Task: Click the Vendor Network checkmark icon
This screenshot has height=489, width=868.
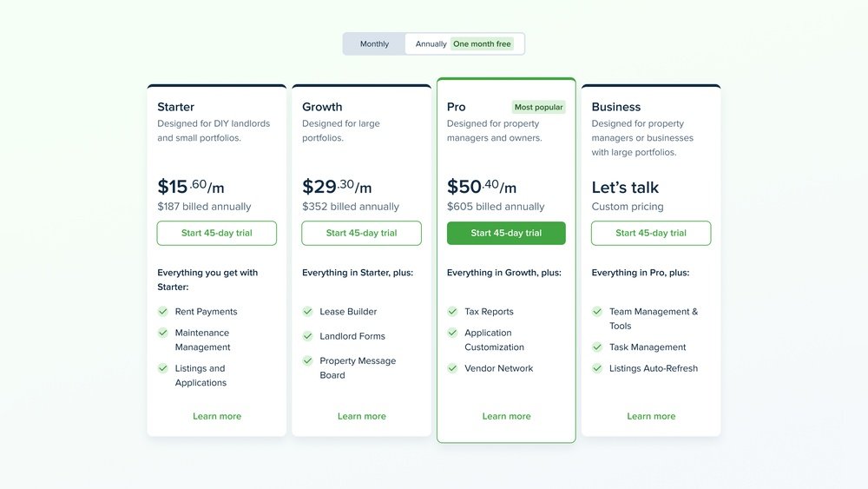Action: coord(452,368)
